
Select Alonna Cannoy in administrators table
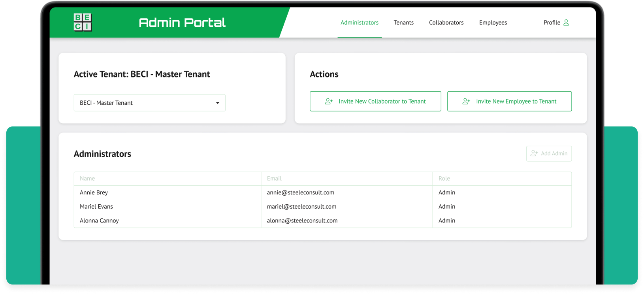pos(99,220)
